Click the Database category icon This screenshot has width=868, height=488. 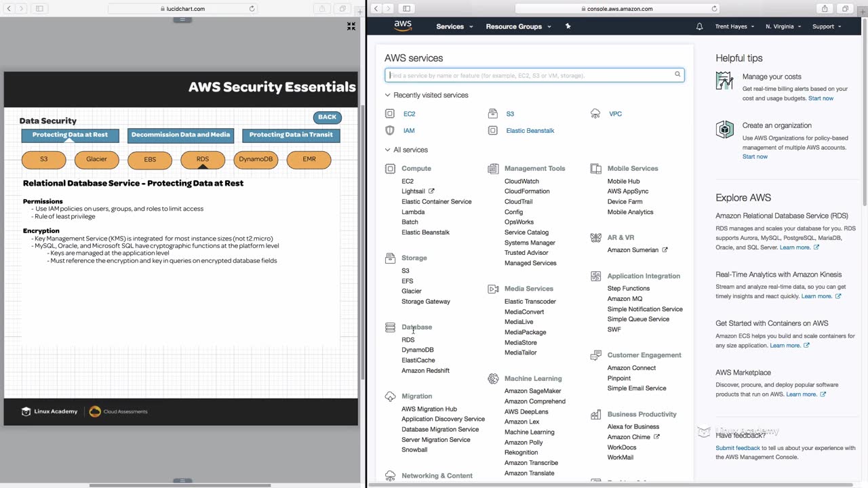[x=390, y=327]
